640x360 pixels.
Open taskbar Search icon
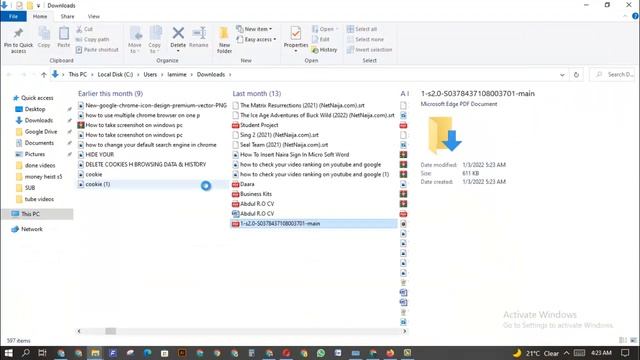tap(25, 353)
